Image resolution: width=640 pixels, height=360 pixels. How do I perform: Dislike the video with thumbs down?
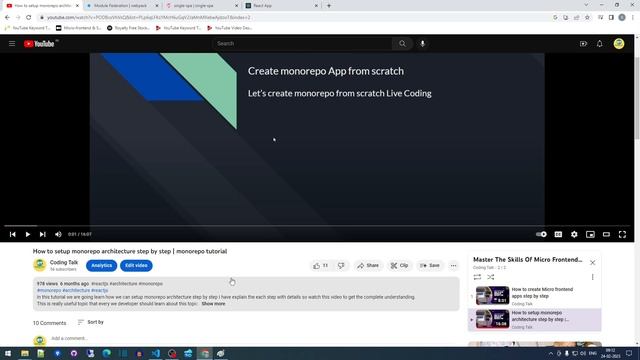click(x=341, y=266)
